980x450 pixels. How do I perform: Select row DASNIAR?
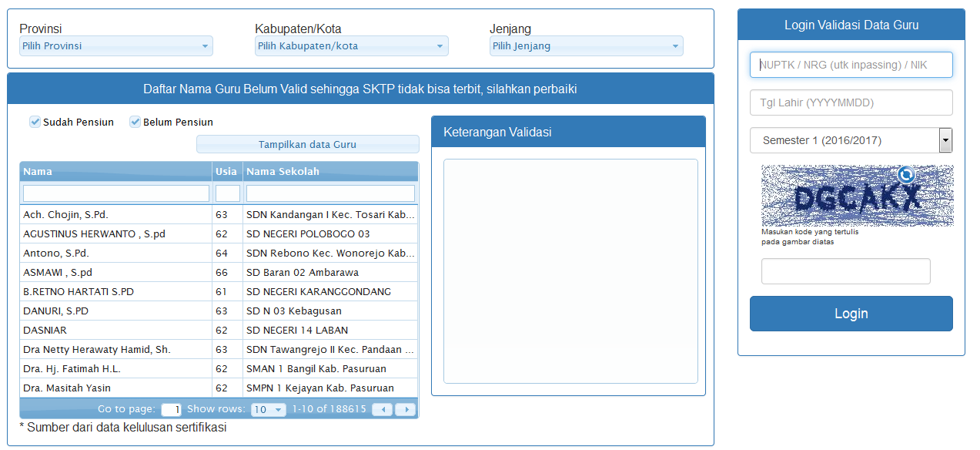(x=219, y=330)
